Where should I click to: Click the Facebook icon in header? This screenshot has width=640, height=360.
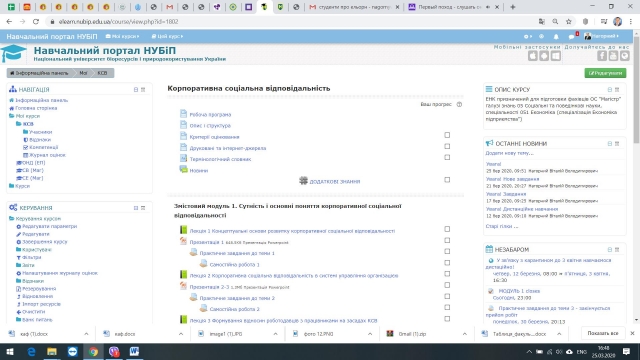(x=602, y=56)
